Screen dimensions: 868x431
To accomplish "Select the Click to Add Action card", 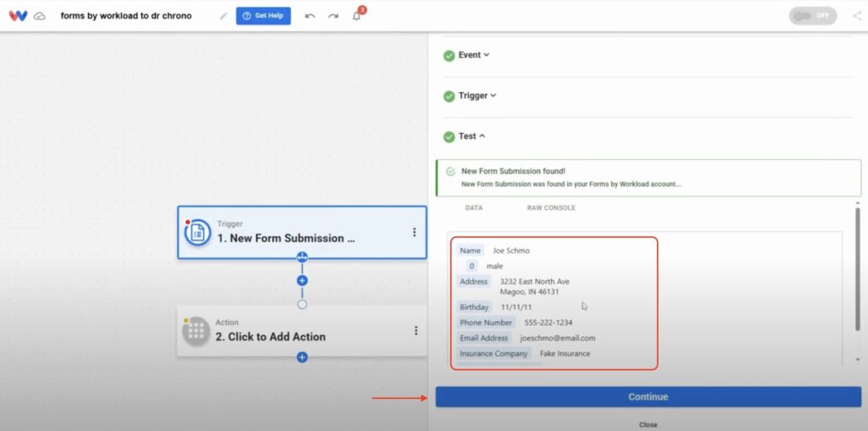I will (x=303, y=331).
